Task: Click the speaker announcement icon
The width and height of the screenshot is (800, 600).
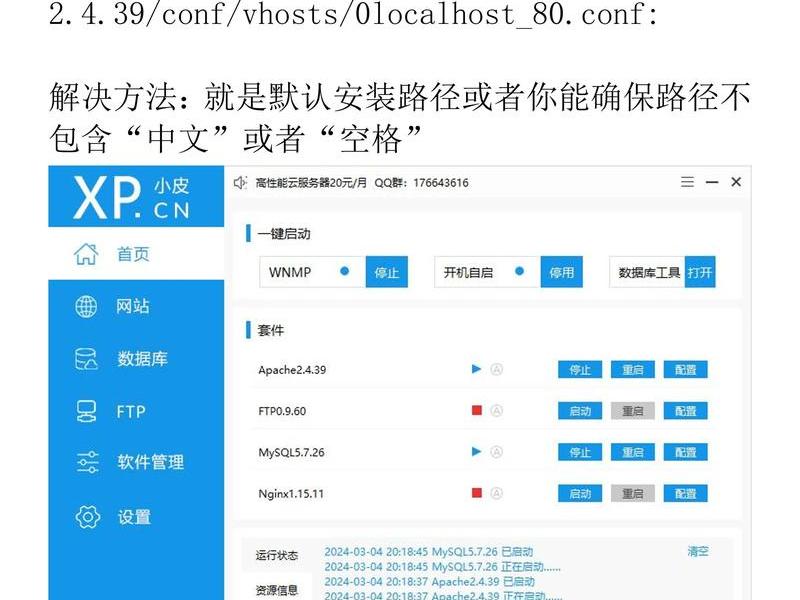Action: click(240, 183)
